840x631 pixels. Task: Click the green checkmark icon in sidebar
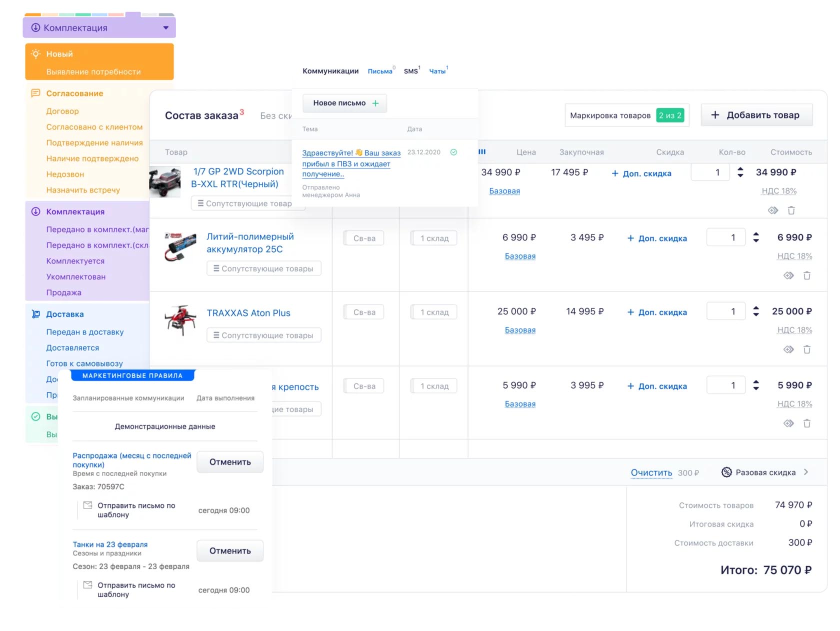tap(35, 416)
